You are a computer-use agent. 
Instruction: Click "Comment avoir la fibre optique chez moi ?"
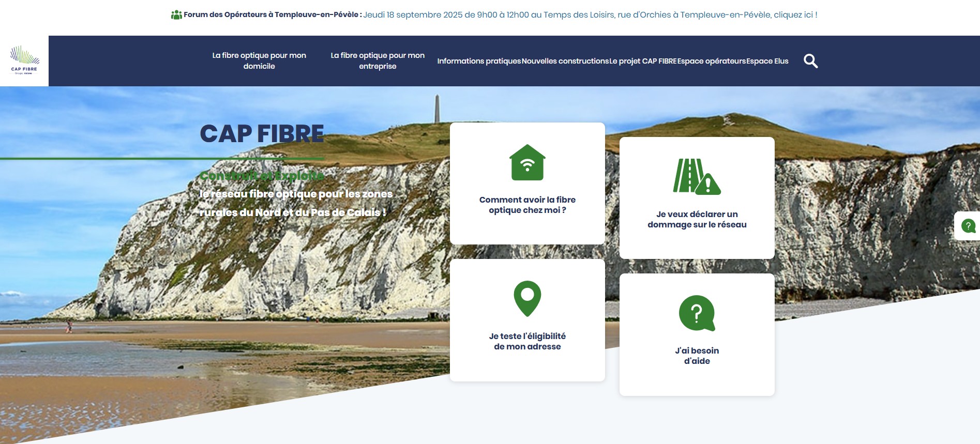pyautogui.click(x=527, y=205)
